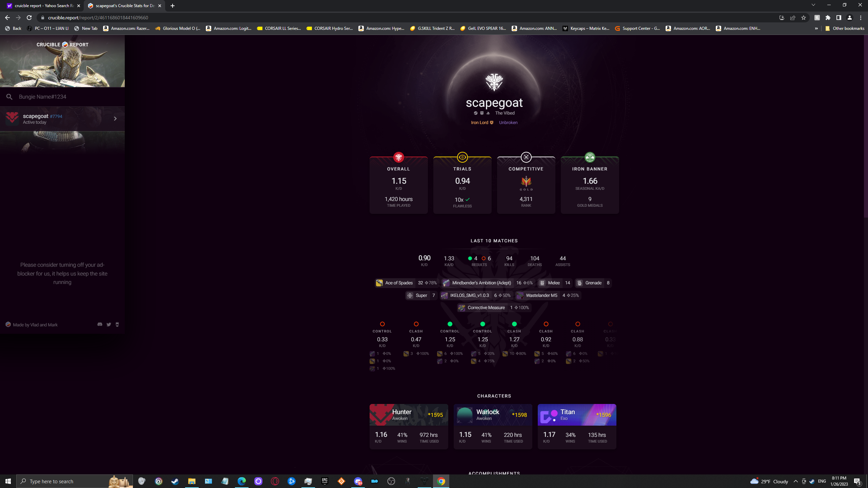Click the red Overall crucible icon

coord(398,157)
